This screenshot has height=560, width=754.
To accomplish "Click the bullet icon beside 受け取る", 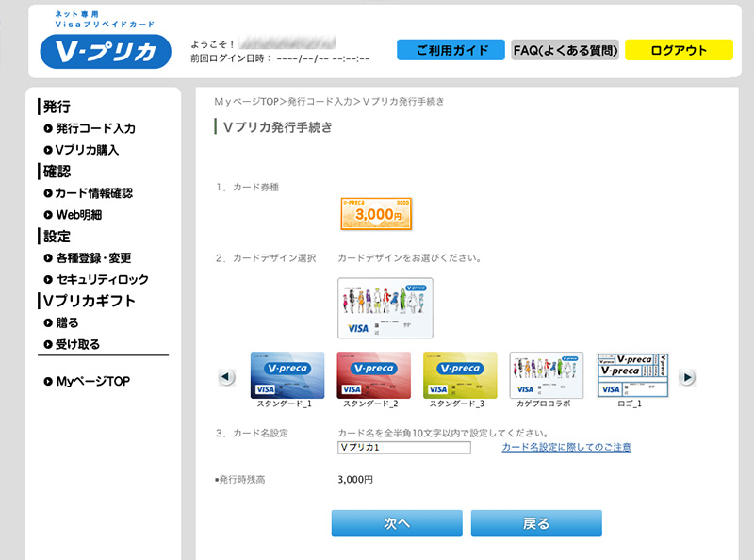I will pos(48,344).
